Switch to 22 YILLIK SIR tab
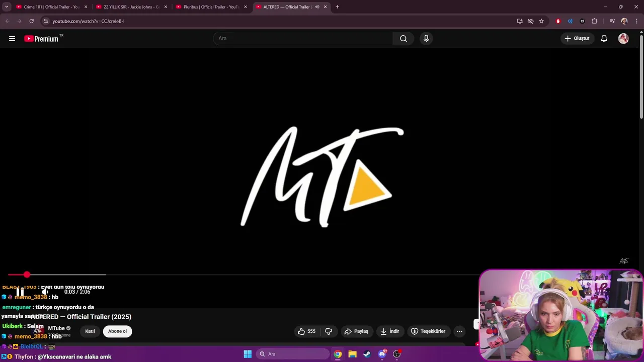This screenshot has width=644, height=362. 131,7
